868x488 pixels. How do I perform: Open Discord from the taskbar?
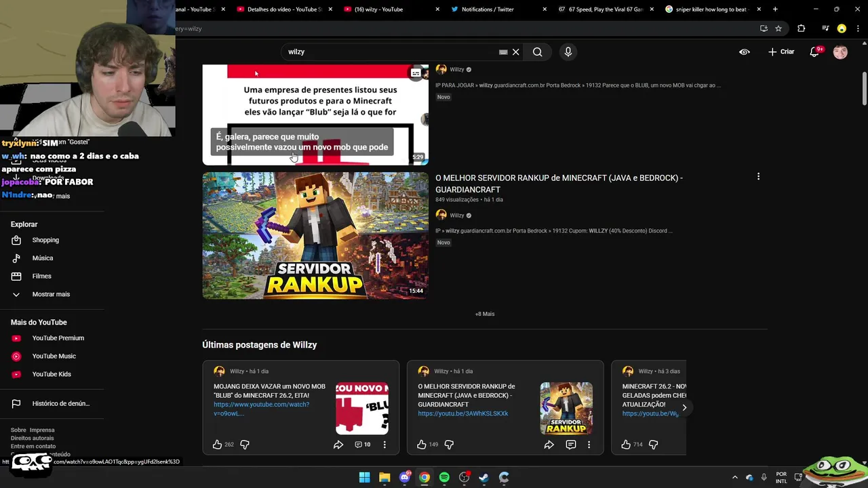[x=405, y=477]
